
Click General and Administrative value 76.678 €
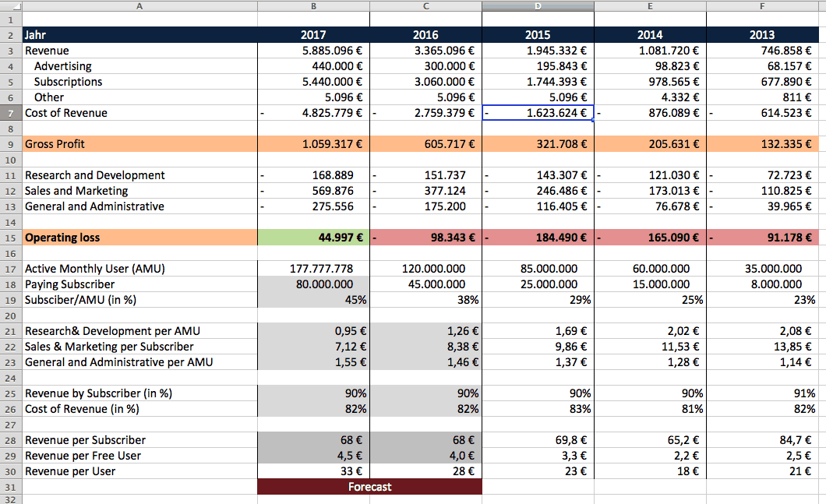(x=650, y=206)
